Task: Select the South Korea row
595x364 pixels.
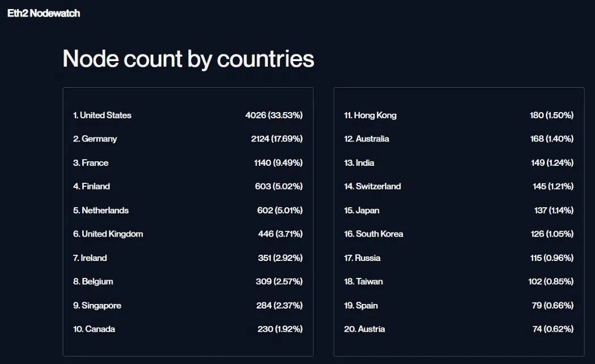Action: (373, 234)
